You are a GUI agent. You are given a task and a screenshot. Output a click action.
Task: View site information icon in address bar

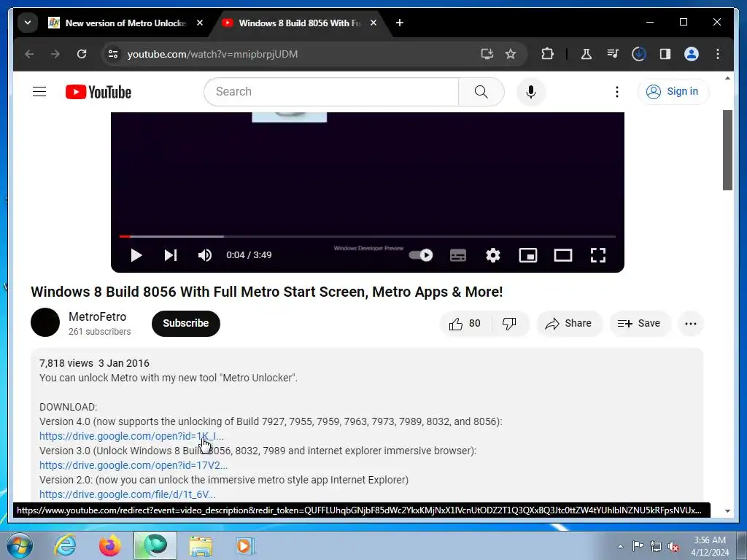tap(113, 54)
